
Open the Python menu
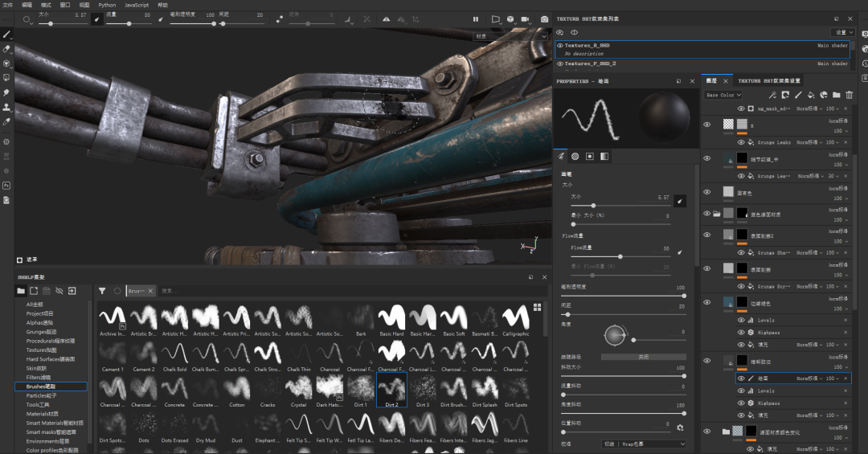(x=107, y=5)
